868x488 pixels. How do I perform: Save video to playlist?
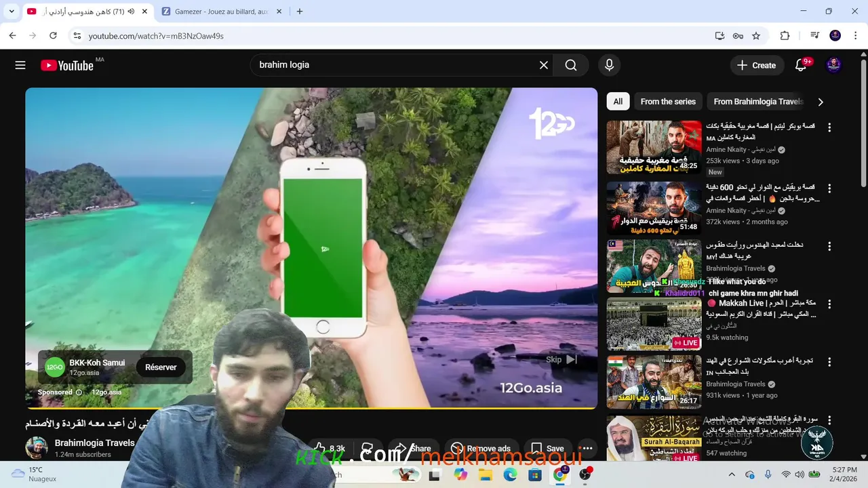point(547,448)
